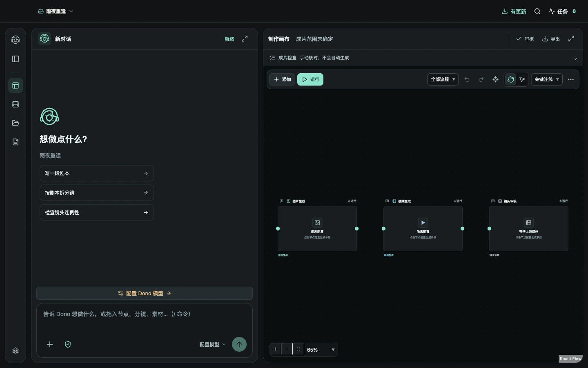
Task: Click the 配置 Dono 模型 banner
Action: [x=145, y=293]
